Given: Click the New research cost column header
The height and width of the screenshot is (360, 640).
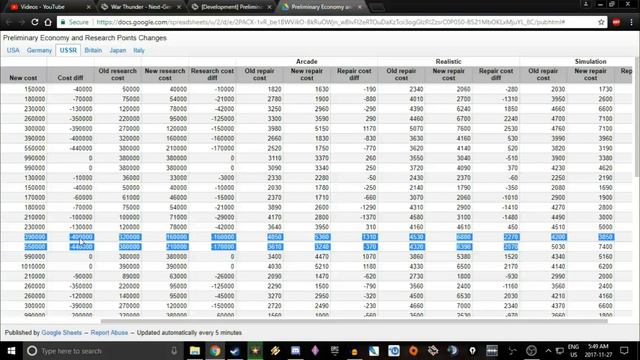Looking at the screenshot, I should pyautogui.click(x=165, y=74).
